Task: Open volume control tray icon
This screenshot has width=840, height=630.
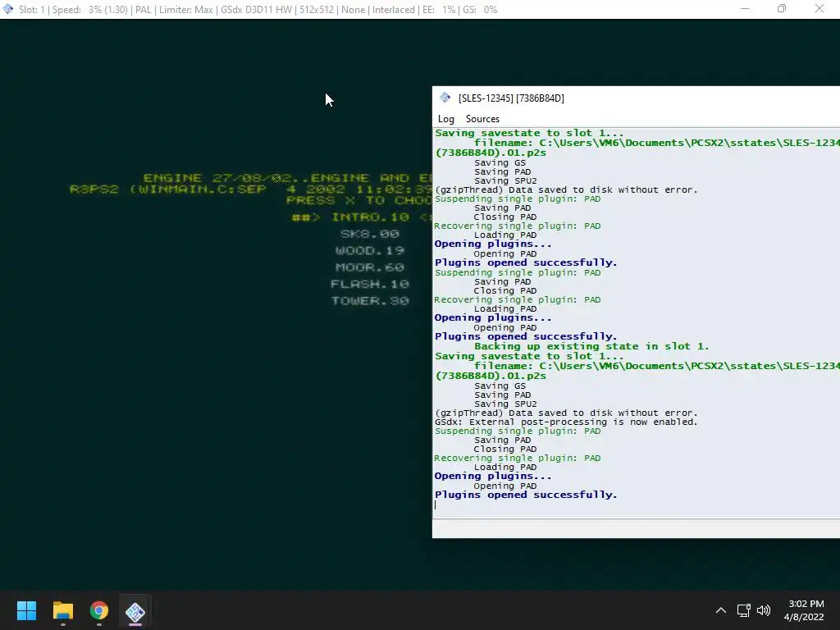Action: [764, 610]
